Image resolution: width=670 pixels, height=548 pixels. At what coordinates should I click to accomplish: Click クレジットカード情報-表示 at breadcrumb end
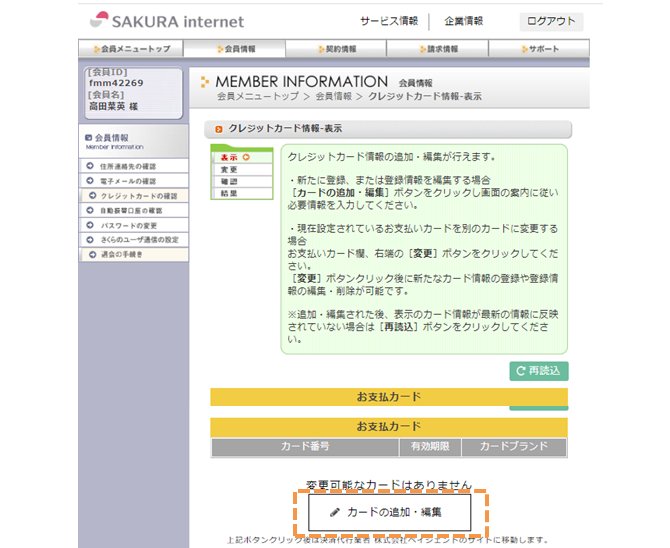(x=425, y=96)
